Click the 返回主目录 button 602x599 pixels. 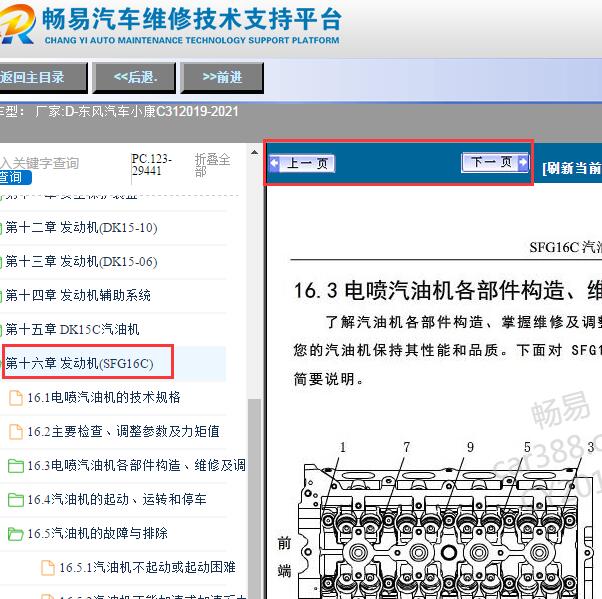click(41, 78)
